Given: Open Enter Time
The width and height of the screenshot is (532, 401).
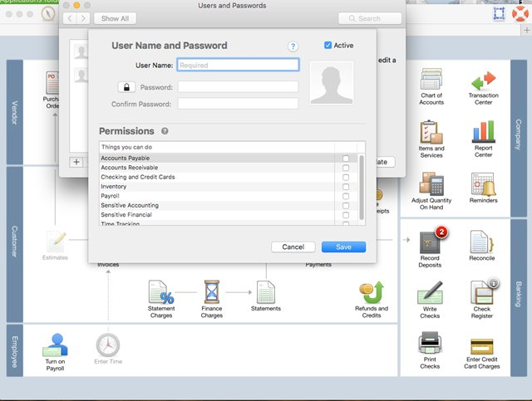Looking at the screenshot, I should tap(108, 349).
